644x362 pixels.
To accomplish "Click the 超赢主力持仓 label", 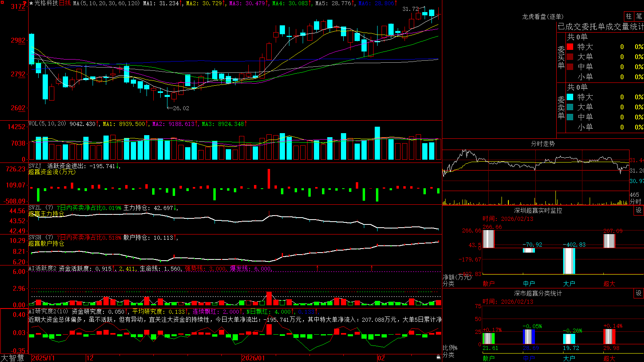I will pos(46,214).
